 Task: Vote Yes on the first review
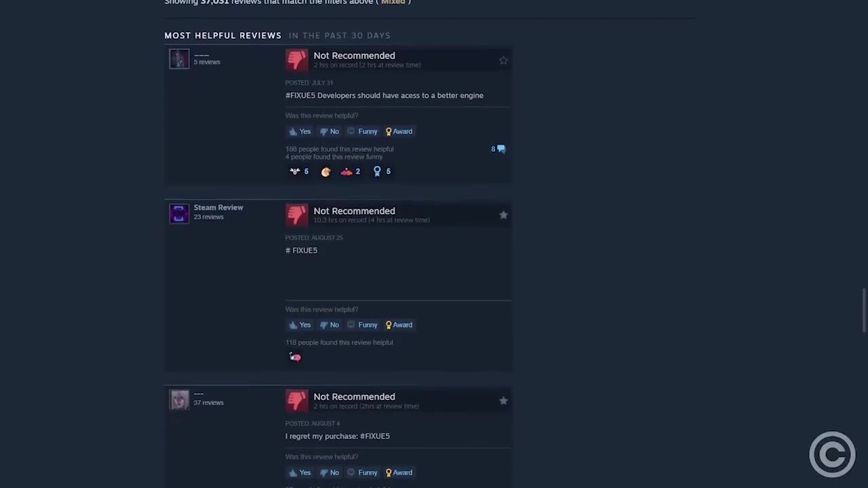coord(300,131)
